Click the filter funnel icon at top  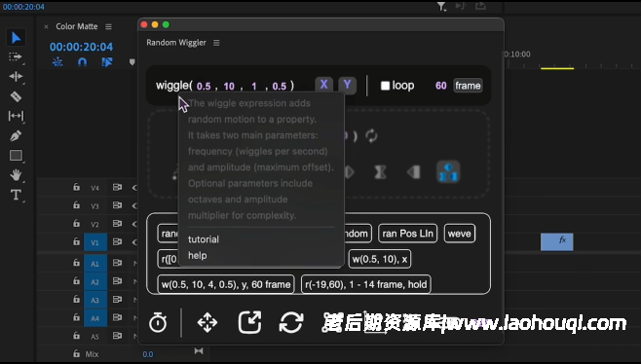point(441,6)
